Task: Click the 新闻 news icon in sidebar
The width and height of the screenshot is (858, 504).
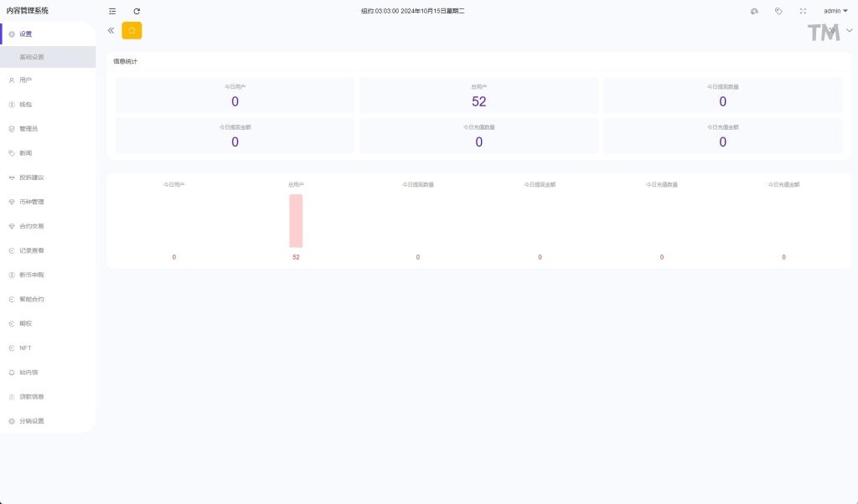Action: point(12,153)
